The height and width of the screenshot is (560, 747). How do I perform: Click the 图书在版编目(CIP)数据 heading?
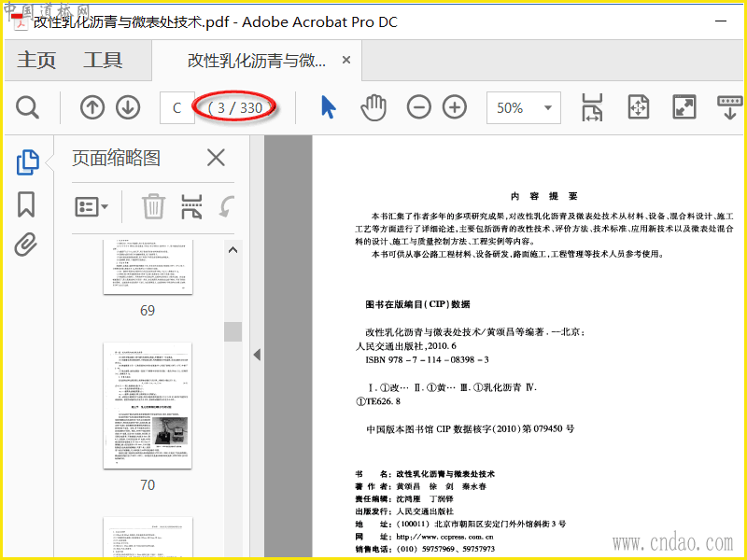417,304
